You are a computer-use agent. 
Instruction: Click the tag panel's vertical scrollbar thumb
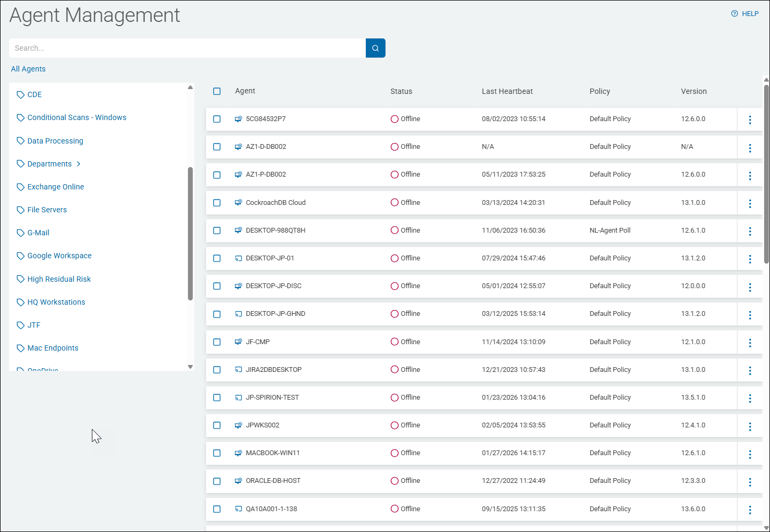190,234
